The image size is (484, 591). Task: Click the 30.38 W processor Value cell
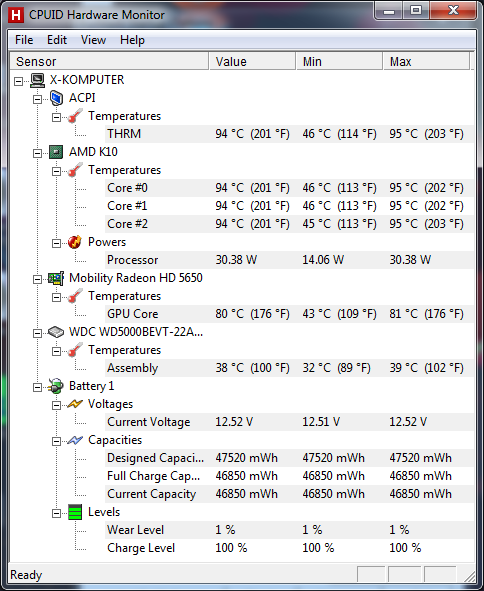(x=236, y=260)
